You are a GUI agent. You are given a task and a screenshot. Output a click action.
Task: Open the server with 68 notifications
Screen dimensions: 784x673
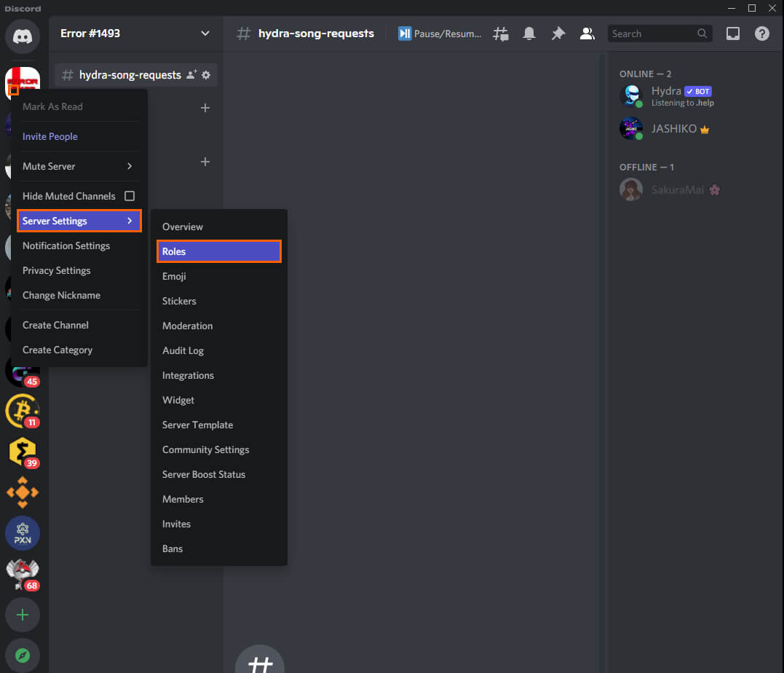click(x=23, y=574)
